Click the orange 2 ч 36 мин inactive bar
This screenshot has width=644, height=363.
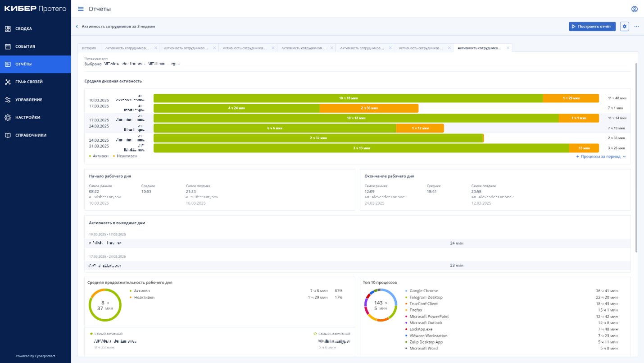(369, 108)
